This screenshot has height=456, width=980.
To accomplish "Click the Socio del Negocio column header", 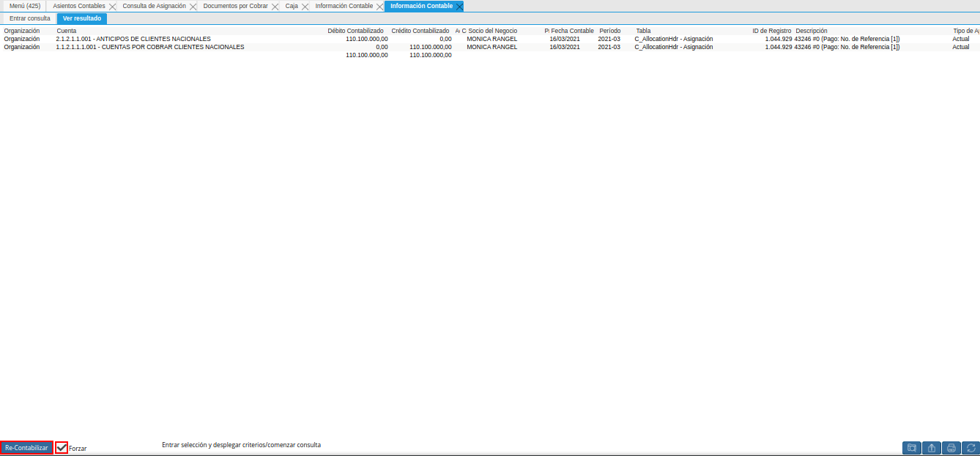I will coord(493,31).
